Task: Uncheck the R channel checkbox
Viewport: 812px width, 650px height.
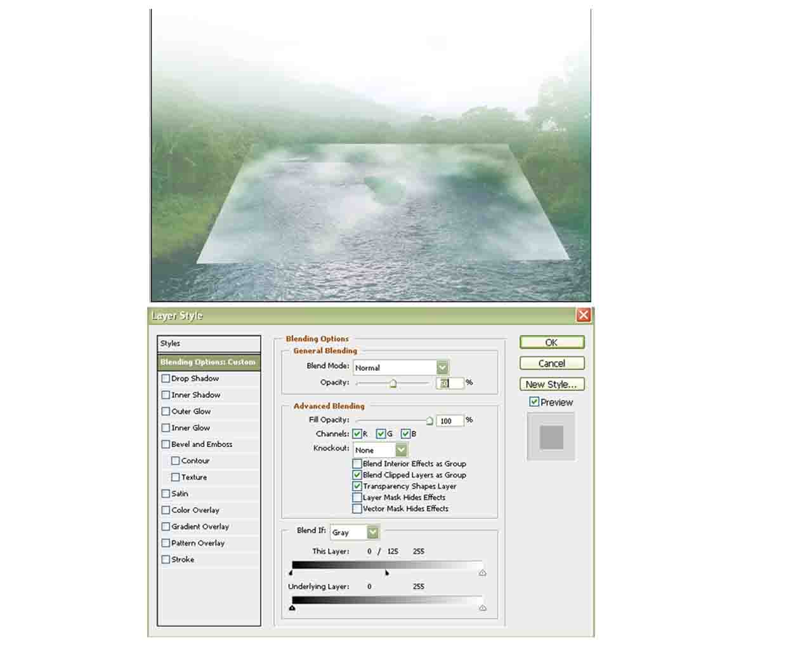Action: (357, 434)
